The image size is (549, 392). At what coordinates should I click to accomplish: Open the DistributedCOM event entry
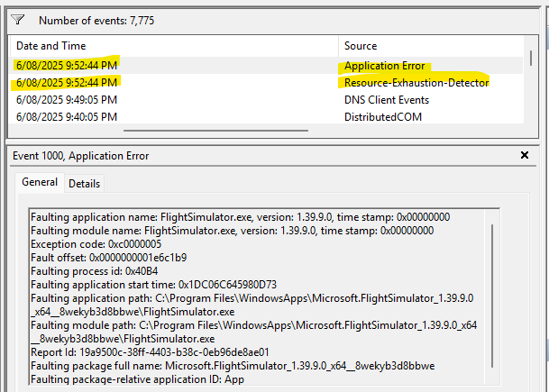click(x=382, y=116)
